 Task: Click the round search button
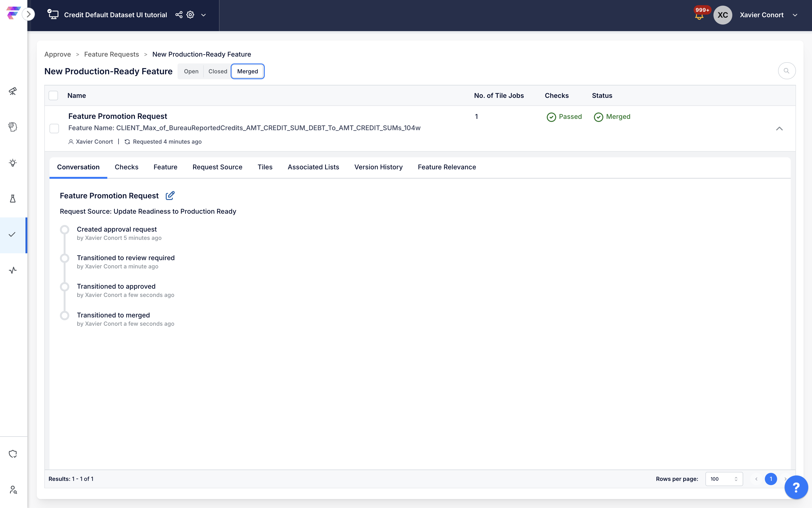point(787,71)
